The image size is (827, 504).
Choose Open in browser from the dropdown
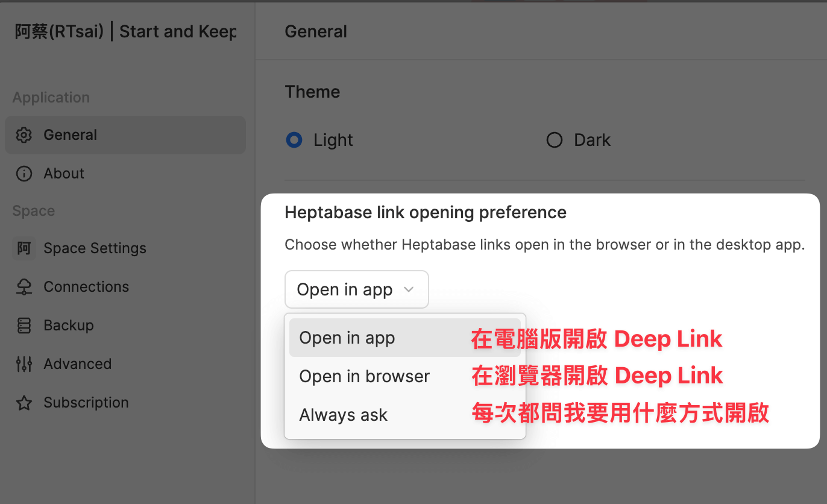[x=364, y=376]
